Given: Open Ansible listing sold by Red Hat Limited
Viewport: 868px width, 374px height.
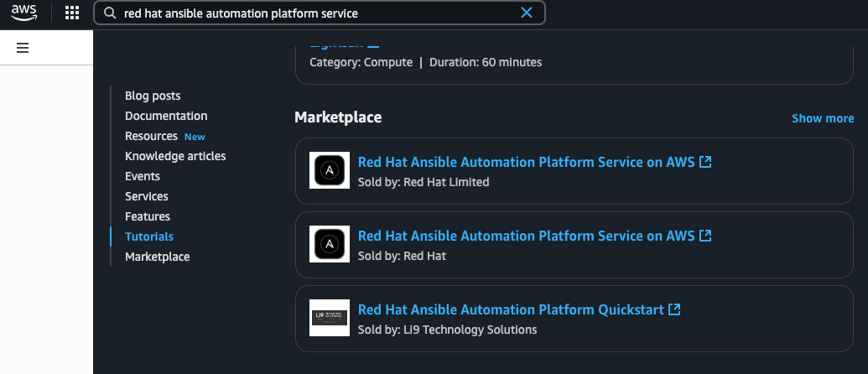Looking at the screenshot, I should click(526, 162).
